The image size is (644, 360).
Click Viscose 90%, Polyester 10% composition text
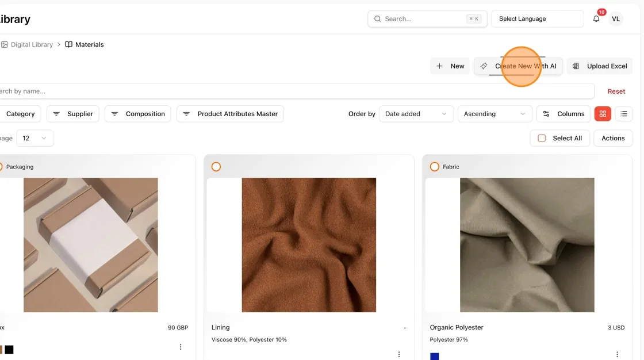(249, 339)
